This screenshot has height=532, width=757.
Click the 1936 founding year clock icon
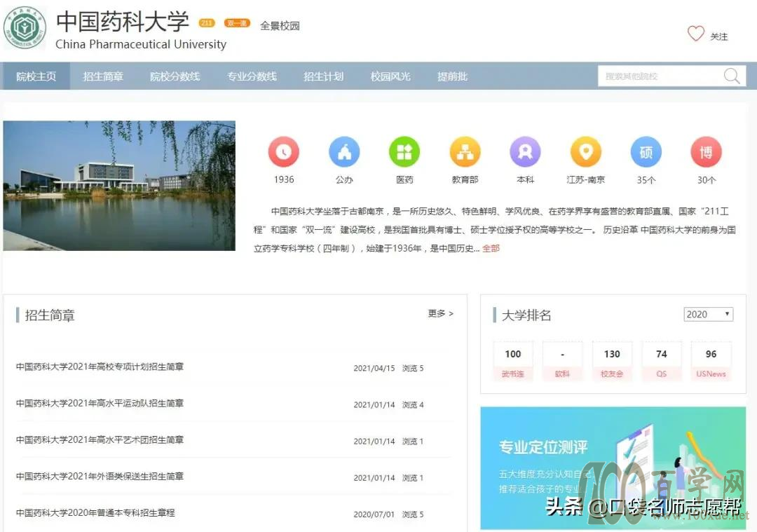pyautogui.click(x=284, y=151)
